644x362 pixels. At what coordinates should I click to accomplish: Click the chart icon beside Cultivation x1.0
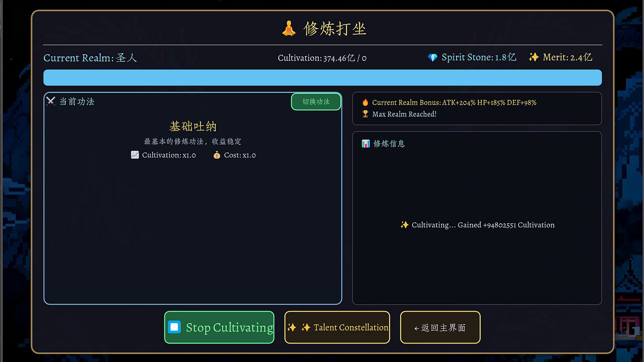coord(135,155)
